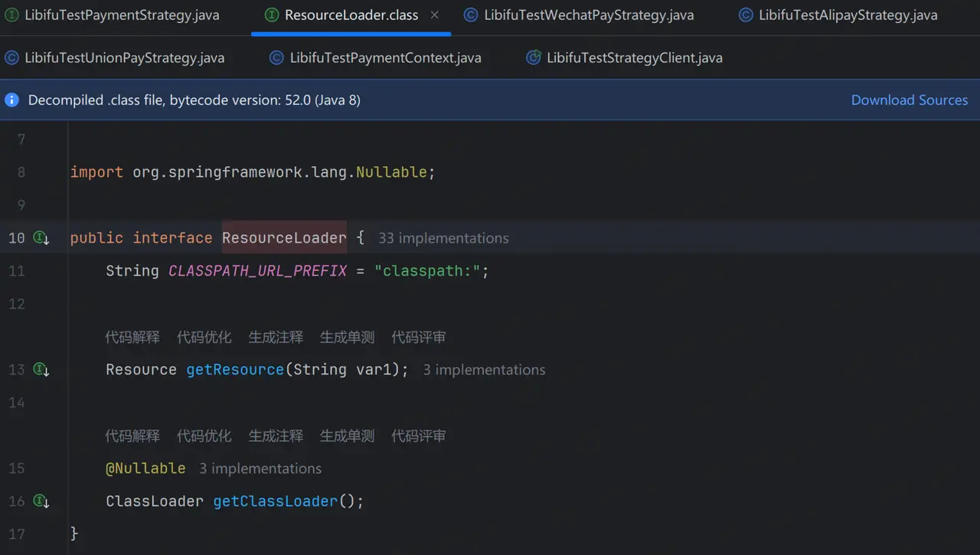Click 生成单测 above the getResource method
This screenshot has height=555, width=980.
(x=347, y=337)
